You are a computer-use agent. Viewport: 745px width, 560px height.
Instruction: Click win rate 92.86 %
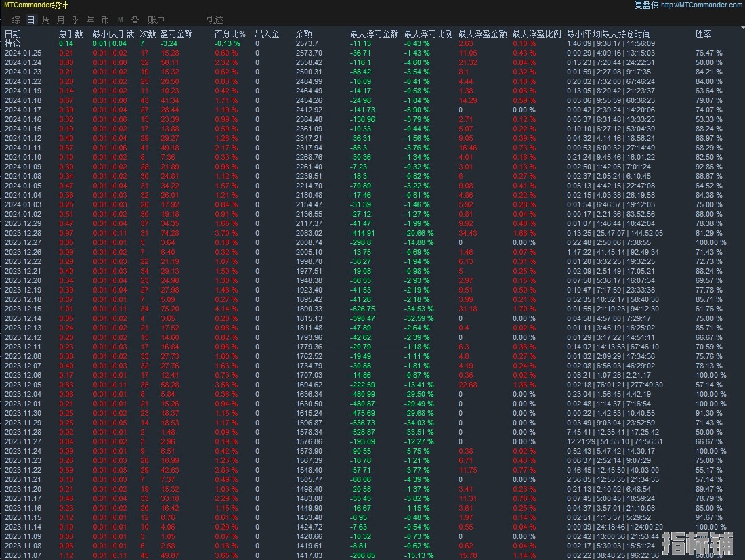pos(708,167)
